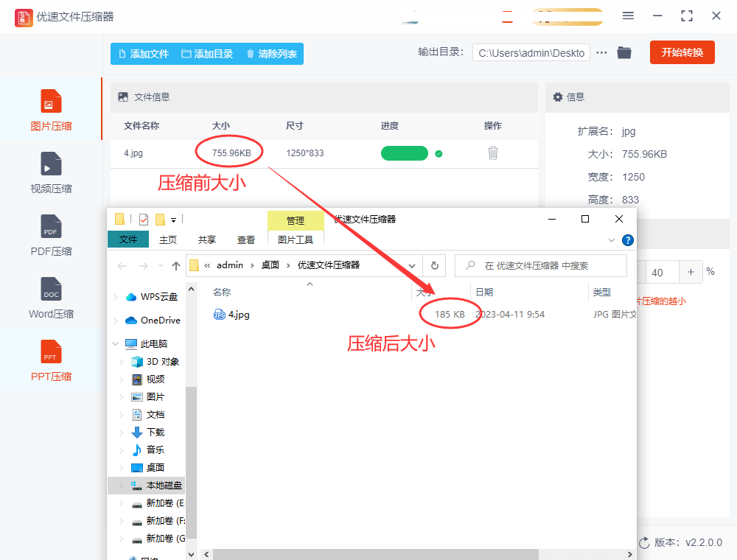
Task: Delete 4.jpg with the trash icon
Action: click(492, 153)
